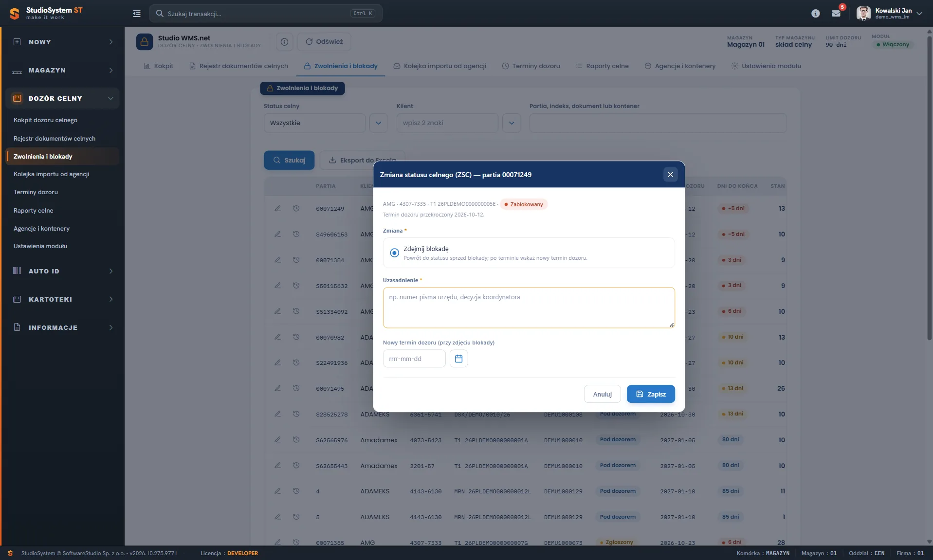Expand the KARTOTEKI sidebar section
Image resolution: width=933 pixels, height=560 pixels.
(x=63, y=299)
